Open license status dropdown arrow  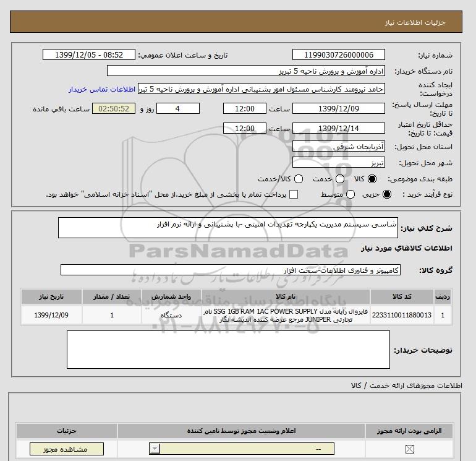155,449
